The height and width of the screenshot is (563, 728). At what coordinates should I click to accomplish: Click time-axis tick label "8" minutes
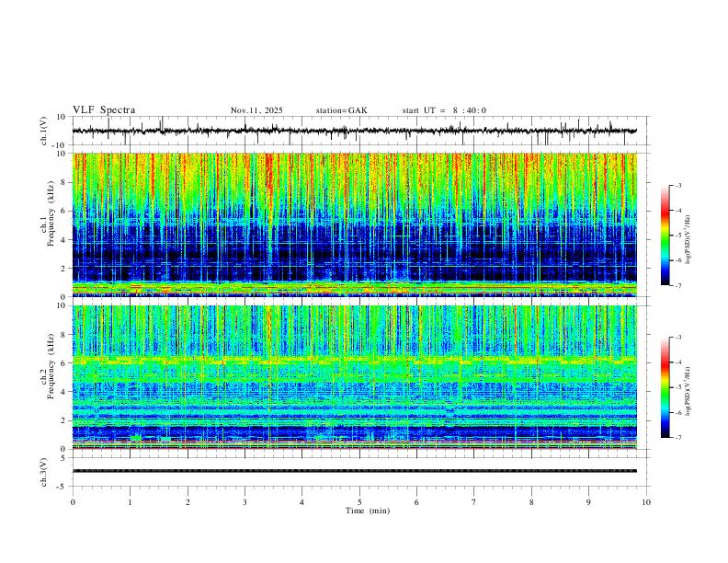pos(531,502)
